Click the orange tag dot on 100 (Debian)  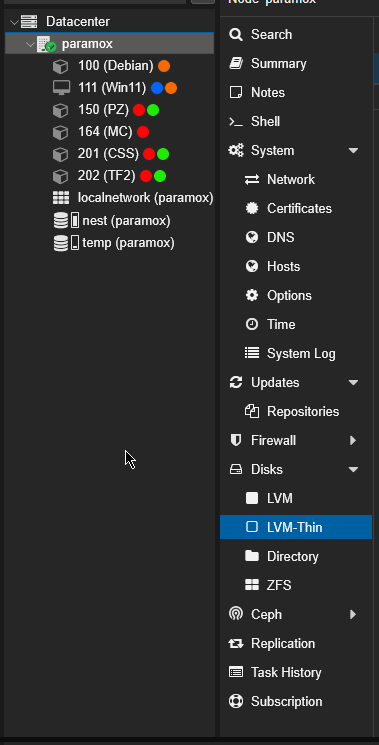[x=164, y=66]
